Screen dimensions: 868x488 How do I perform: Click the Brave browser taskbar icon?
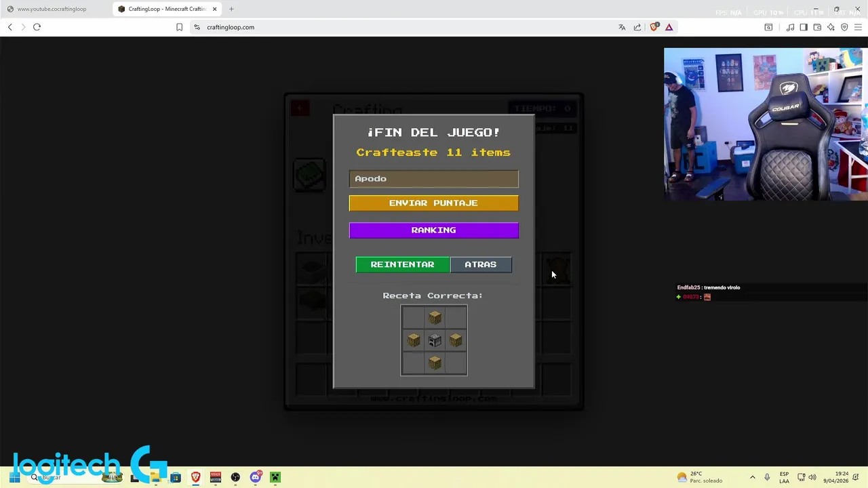[195, 477]
